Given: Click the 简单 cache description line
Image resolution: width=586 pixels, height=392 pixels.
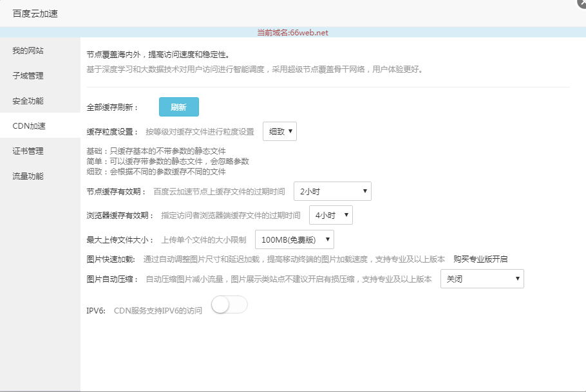Looking at the screenshot, I should click(x=168, y=161).
